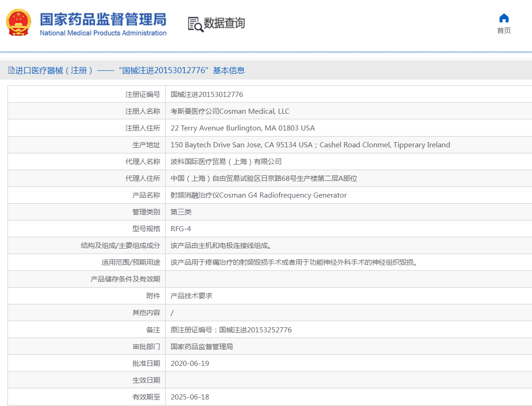This screenshot has height=406, width=532.
Task: Click 国家药品监督管理局 site title
Action: (x=103, y=19)
